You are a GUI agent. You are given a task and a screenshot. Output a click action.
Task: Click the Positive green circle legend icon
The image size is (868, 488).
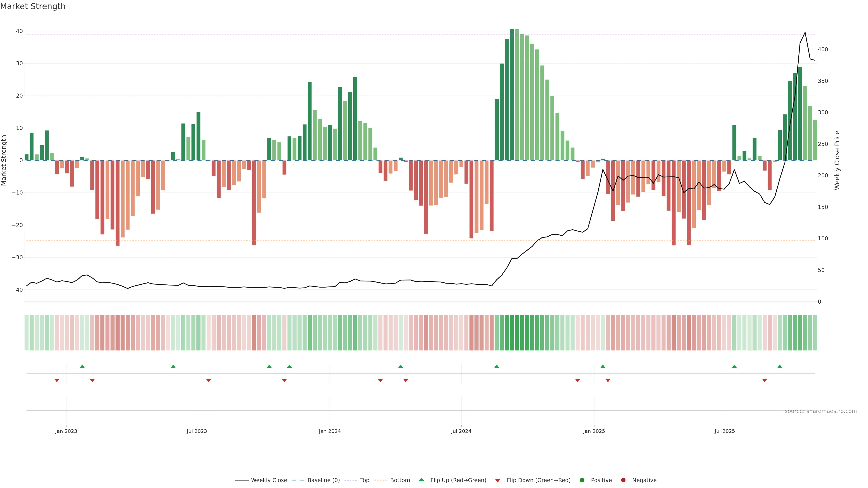pos(582,480)
